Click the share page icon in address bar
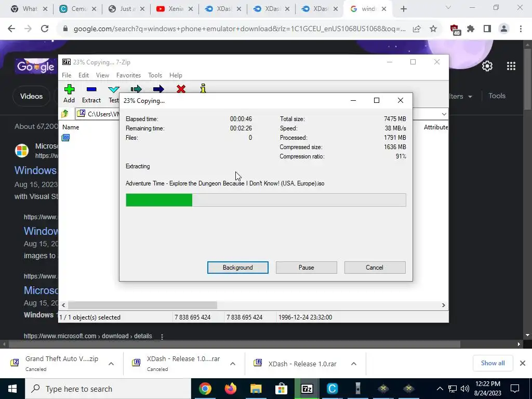Screen dimensions: 532x399 [417, 29]
